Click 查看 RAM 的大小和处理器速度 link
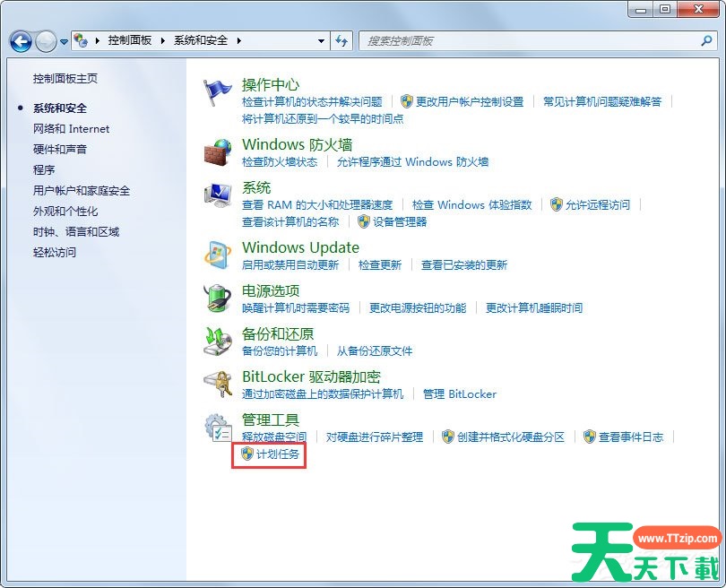This screenshot has height=588, width=726. click(x=317, y=204)
